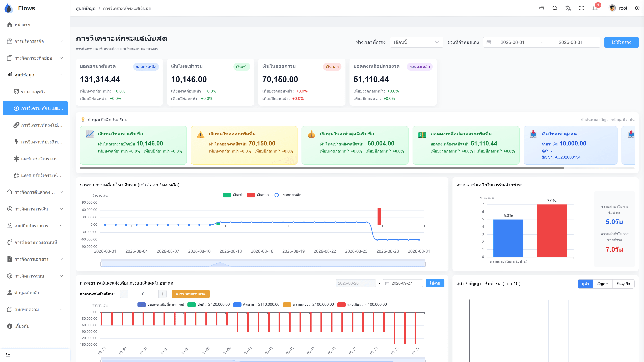Open ศูนย์ข้อความ menu
Image resolution: width=644 pixels, height=362 pixels.
pos(35,309)
